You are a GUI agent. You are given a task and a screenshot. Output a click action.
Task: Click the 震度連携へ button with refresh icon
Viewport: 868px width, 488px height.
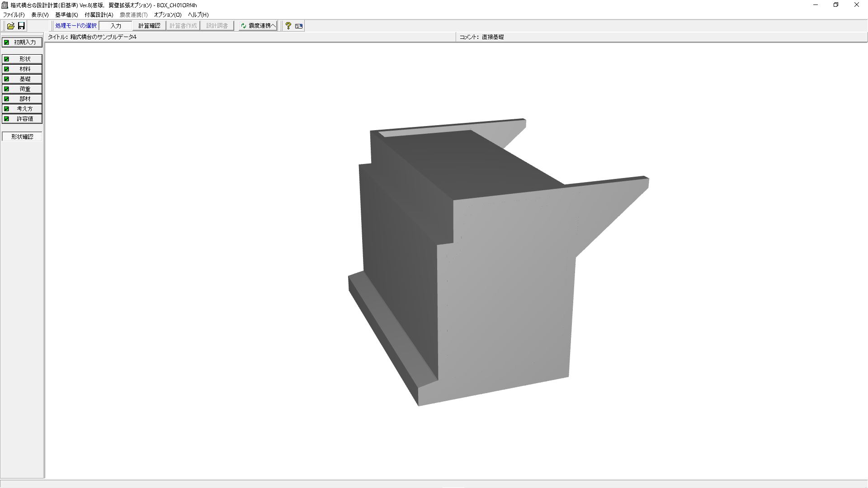[258, 26]
